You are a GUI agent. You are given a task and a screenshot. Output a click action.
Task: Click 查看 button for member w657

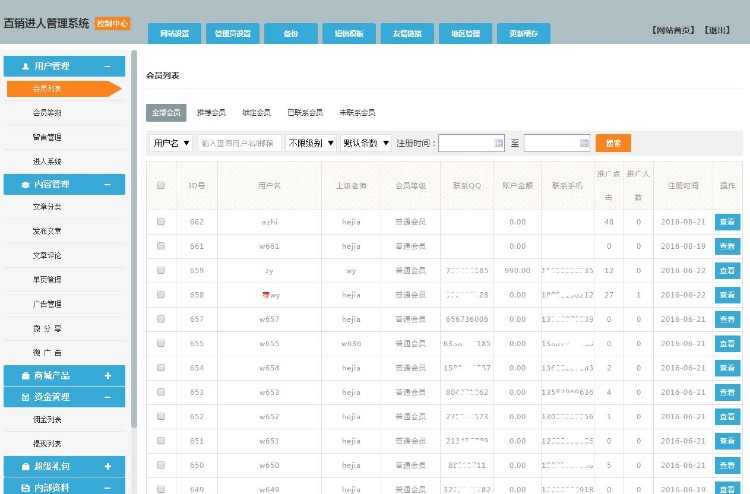pos(728,319)
